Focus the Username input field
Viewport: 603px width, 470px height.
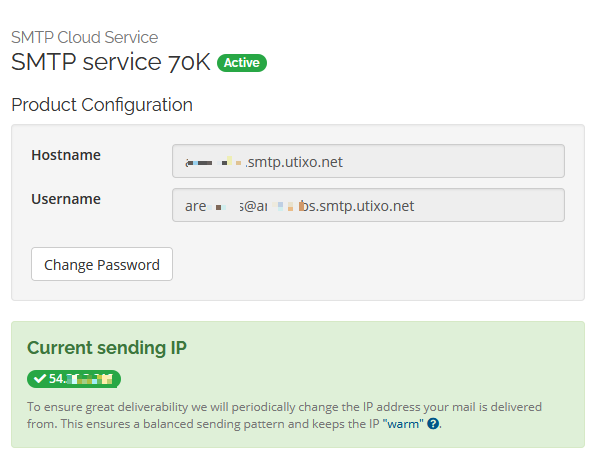(368, 205)
